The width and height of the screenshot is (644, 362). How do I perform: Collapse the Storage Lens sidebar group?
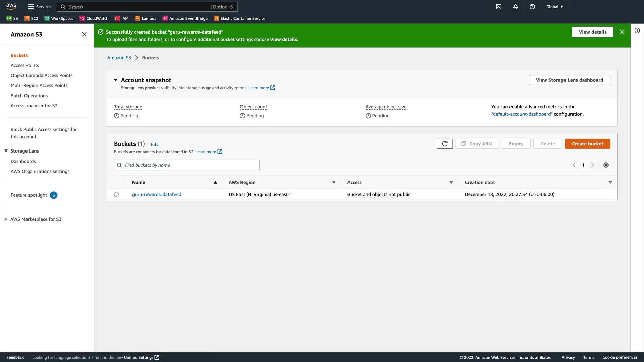[x=6, y=151]
